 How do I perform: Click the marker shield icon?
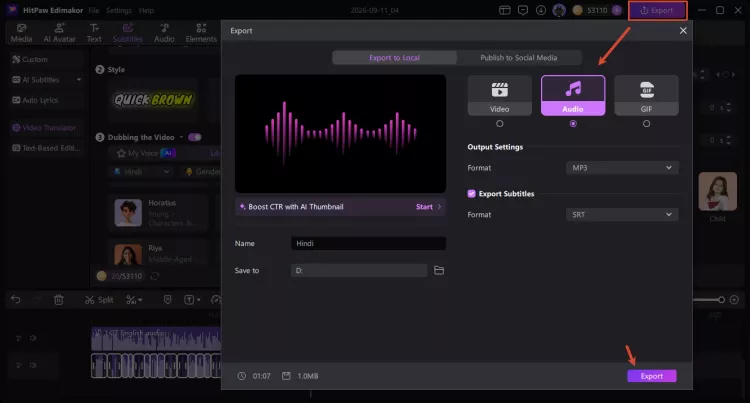coord(167,300)
